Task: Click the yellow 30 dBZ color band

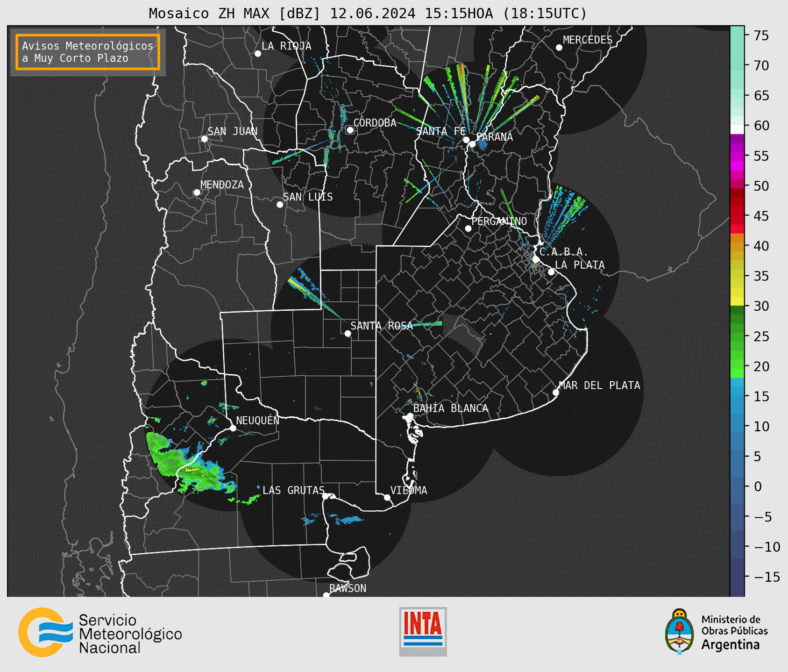Action: [x=737, y=301]
